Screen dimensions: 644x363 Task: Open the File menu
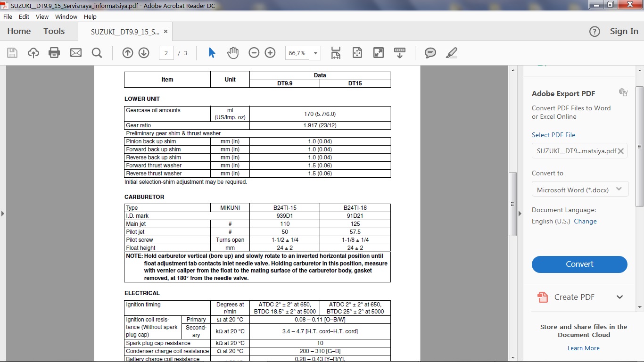8,16
